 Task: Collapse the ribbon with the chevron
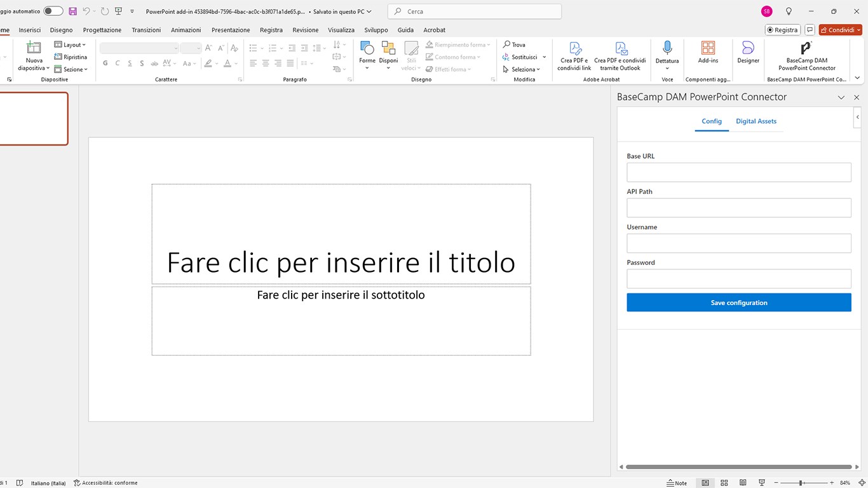pyautogui.click(x=857, y=78)
